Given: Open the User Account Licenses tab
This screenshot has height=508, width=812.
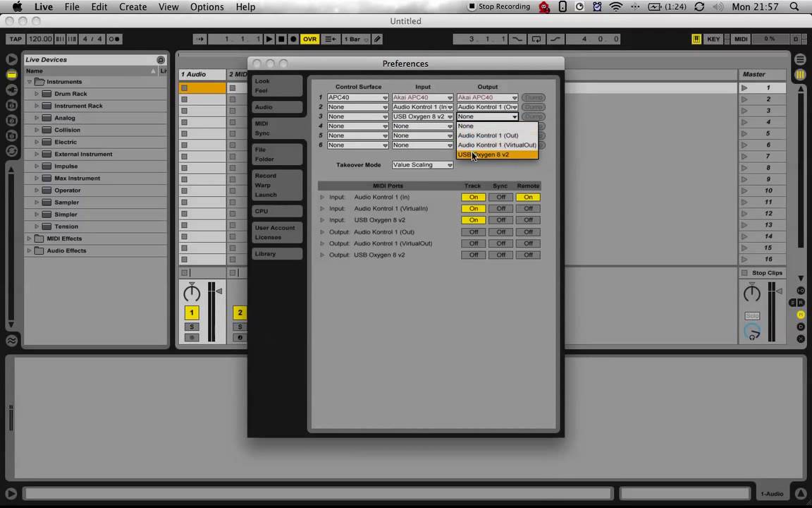Looking at the screenshot, I should point(277,232).
